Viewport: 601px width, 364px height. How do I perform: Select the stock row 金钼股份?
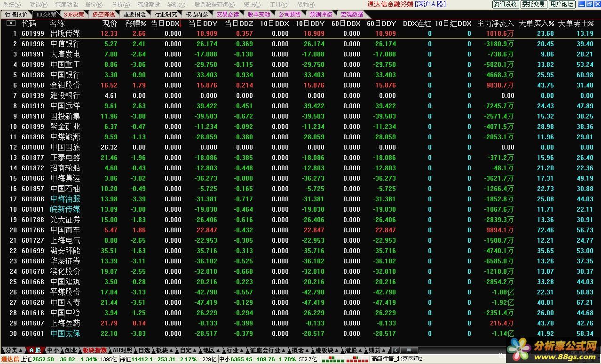(300, 85)
